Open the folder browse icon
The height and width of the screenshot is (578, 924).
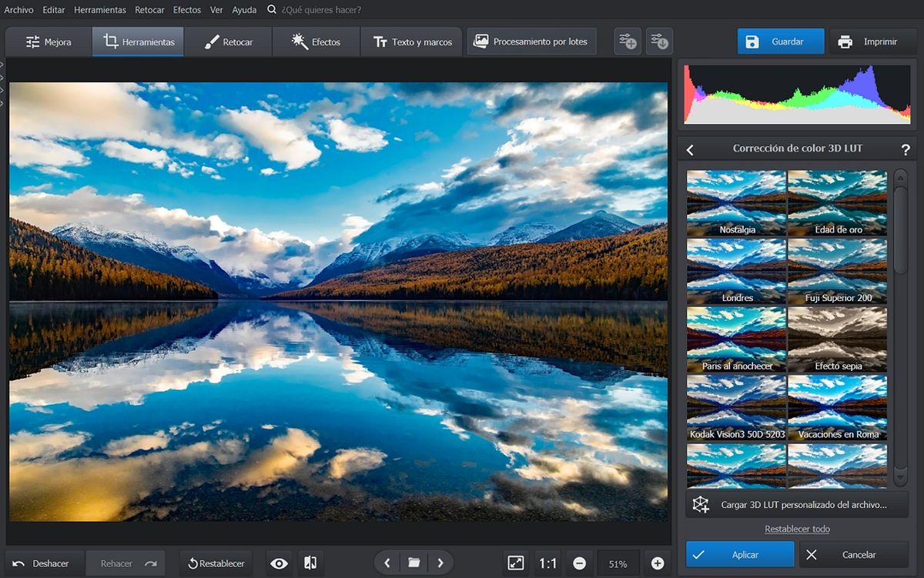[413, 563]
